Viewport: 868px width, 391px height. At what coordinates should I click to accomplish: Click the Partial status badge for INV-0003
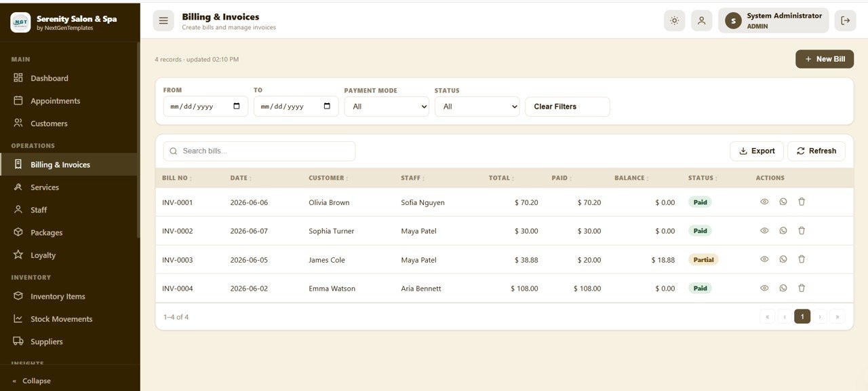coord(703,259)
